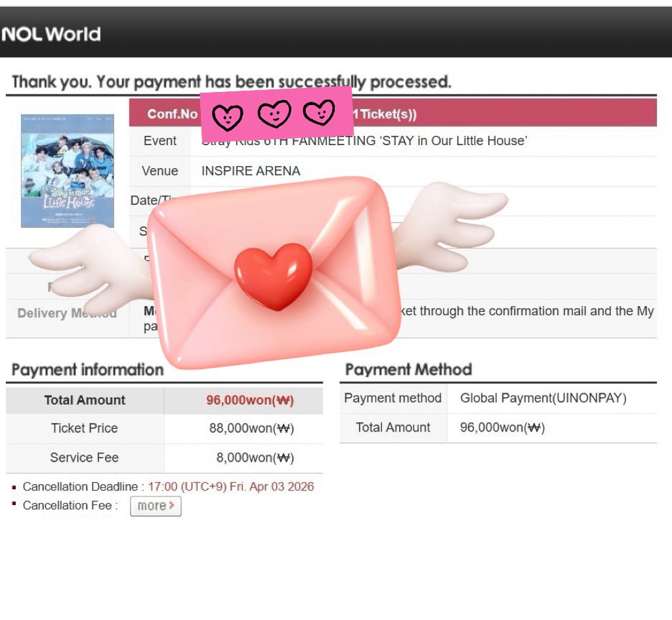
Task: Select the event title '6TH FANMEETING' text
Action: click(x=319, y=141)
